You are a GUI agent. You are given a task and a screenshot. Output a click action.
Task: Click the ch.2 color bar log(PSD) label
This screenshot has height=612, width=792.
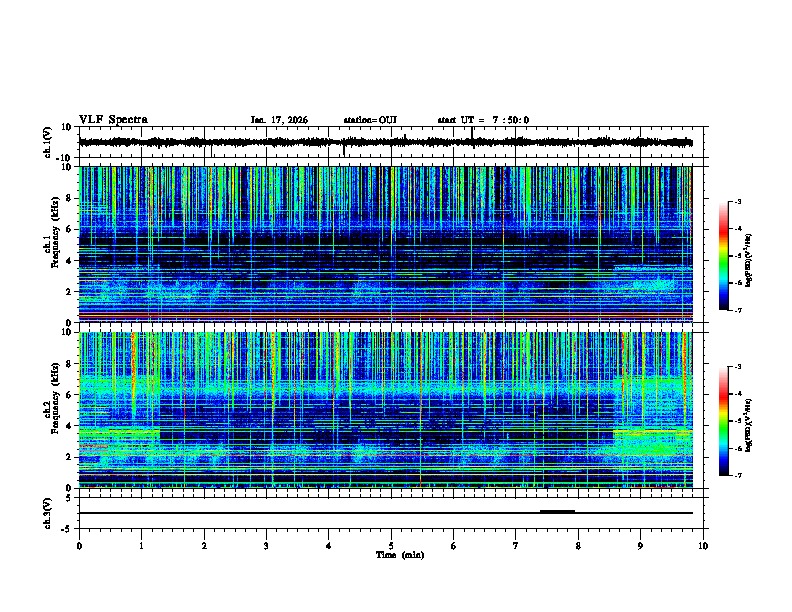point(749,425)
